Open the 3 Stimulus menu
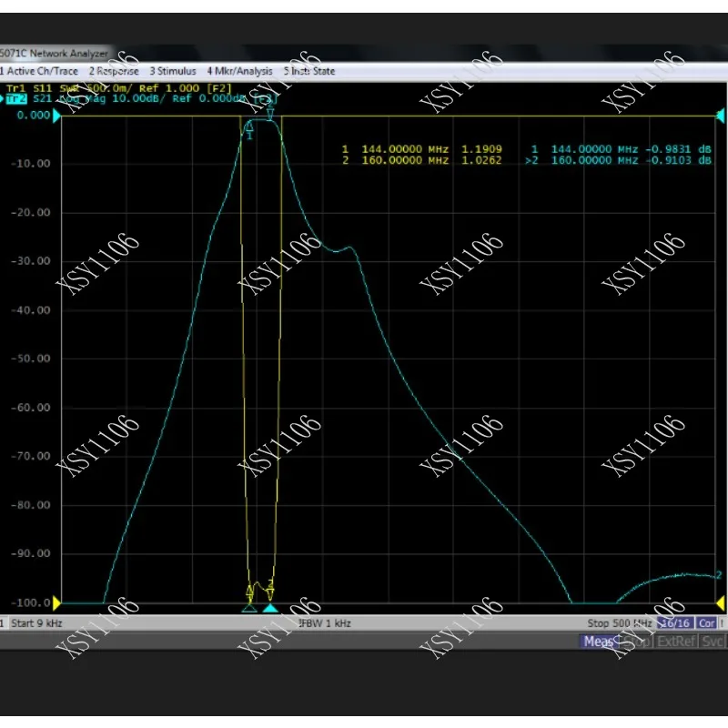The width and height of the screenshot is (728, 728). [x=173, y=71]
